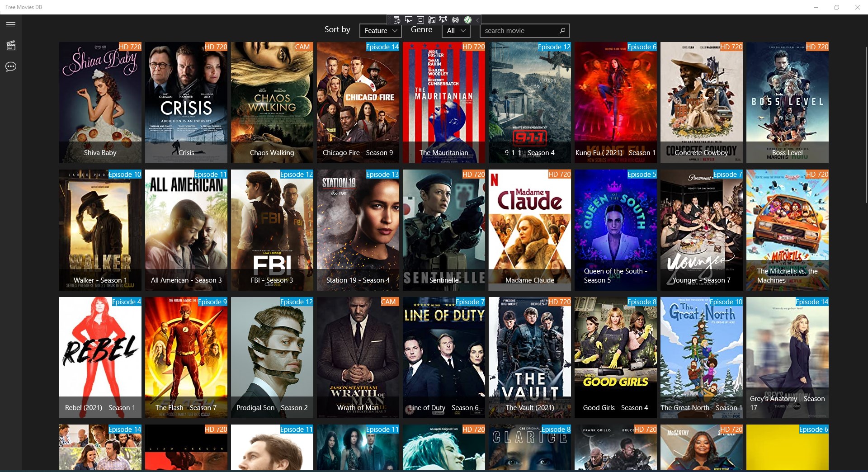Open the movies clapperboard section in sidebar

coord(11,45)
